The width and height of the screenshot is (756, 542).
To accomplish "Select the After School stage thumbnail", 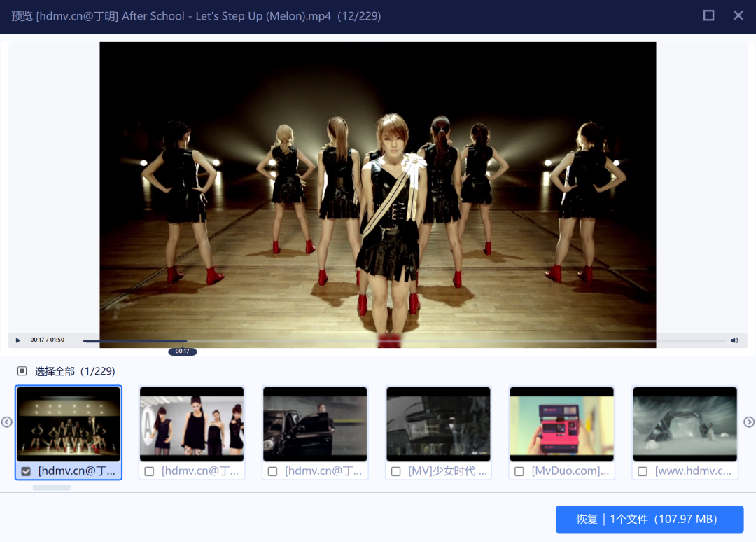I will point(69,424).
